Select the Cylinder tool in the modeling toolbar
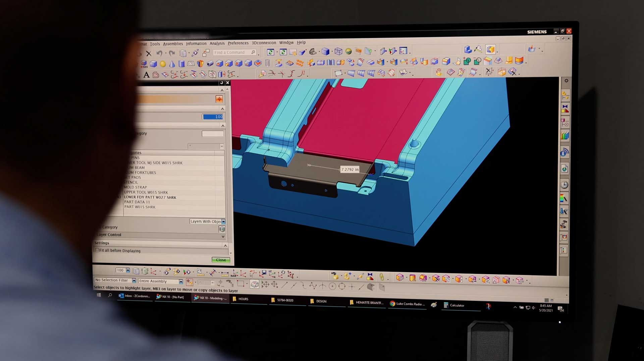 [x=181, y=63]
